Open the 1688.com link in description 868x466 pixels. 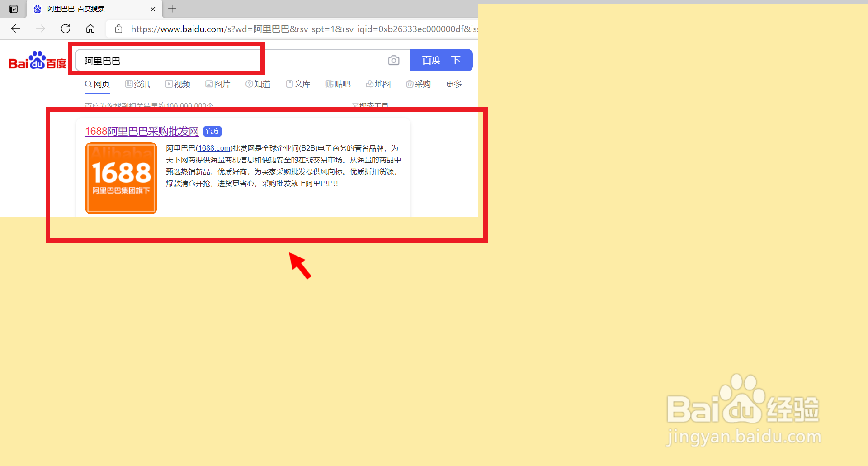pyautogui.click(x=214, y=148)
